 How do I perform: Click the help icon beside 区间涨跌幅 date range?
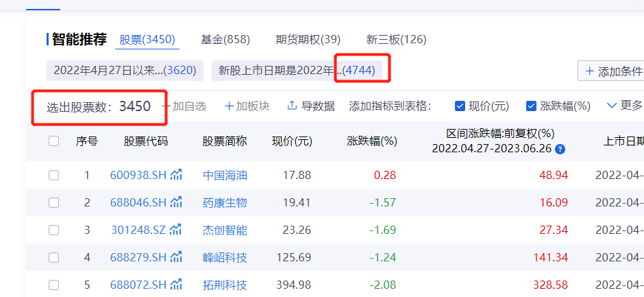coord(560,149)
